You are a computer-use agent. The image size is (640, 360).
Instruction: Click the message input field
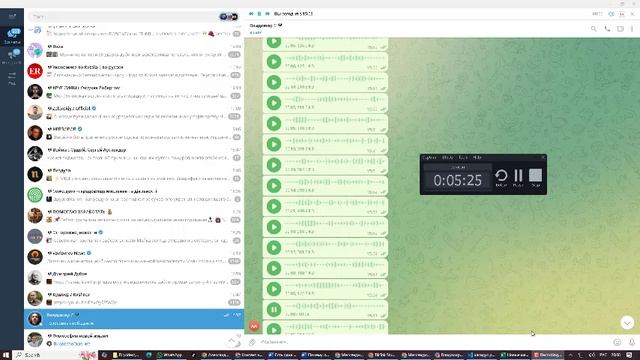435,342
